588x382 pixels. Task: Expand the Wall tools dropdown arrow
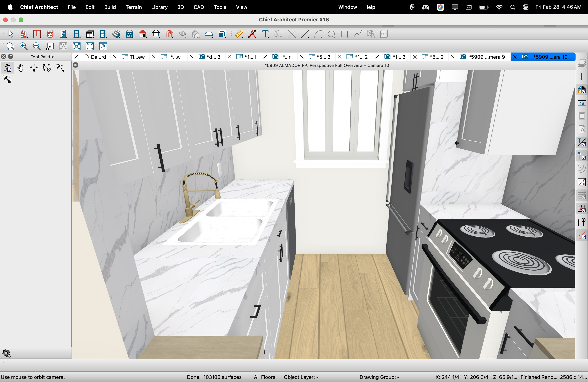(27, 37)
